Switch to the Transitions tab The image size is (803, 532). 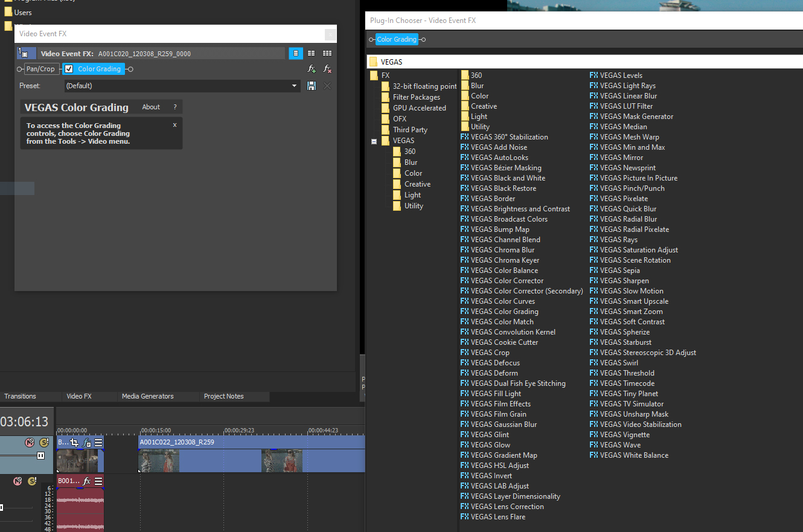[x=21, y=396]
